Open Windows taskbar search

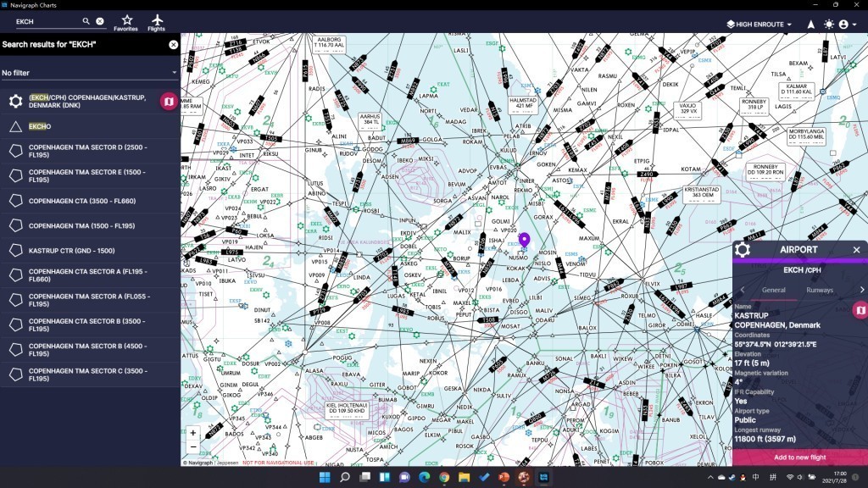[x=344, y=477]
